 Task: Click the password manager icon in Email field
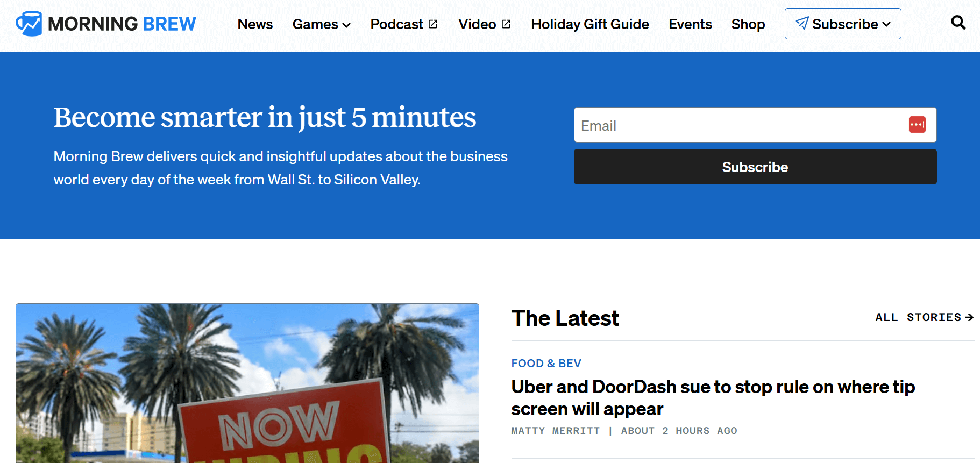click(x=917, y=125)
